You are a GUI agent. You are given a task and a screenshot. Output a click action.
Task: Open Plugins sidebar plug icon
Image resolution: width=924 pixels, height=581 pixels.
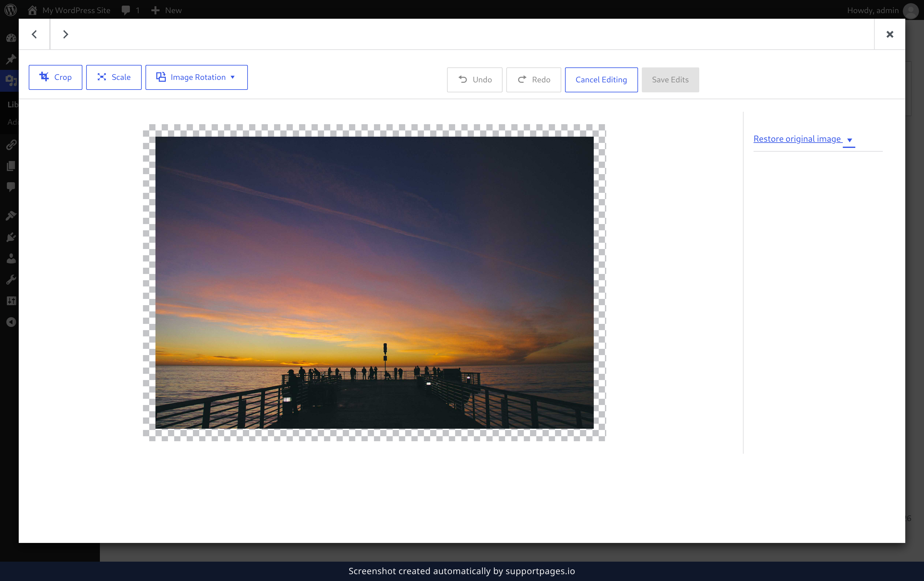pyautogui.click(x=11, y=237)
